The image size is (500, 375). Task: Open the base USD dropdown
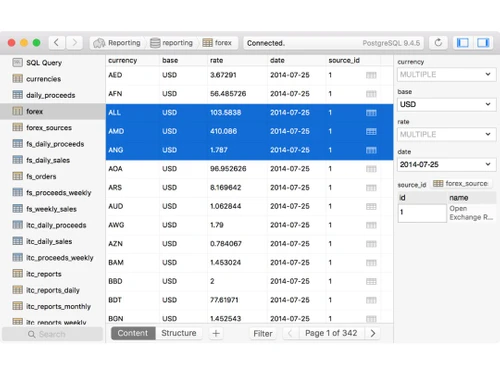pyautogui.click(x=446, y=104)
